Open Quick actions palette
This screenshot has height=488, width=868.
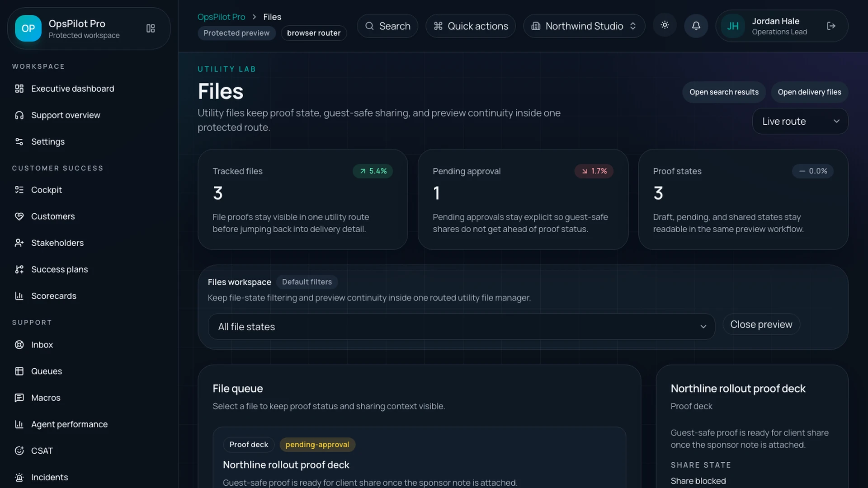(470, 26)
